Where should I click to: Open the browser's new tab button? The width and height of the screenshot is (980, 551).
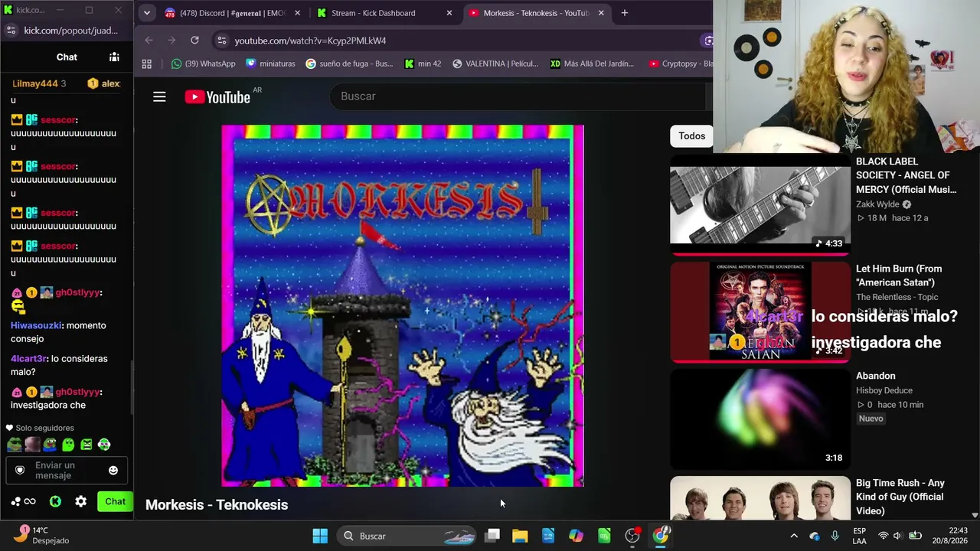[625, 13]
